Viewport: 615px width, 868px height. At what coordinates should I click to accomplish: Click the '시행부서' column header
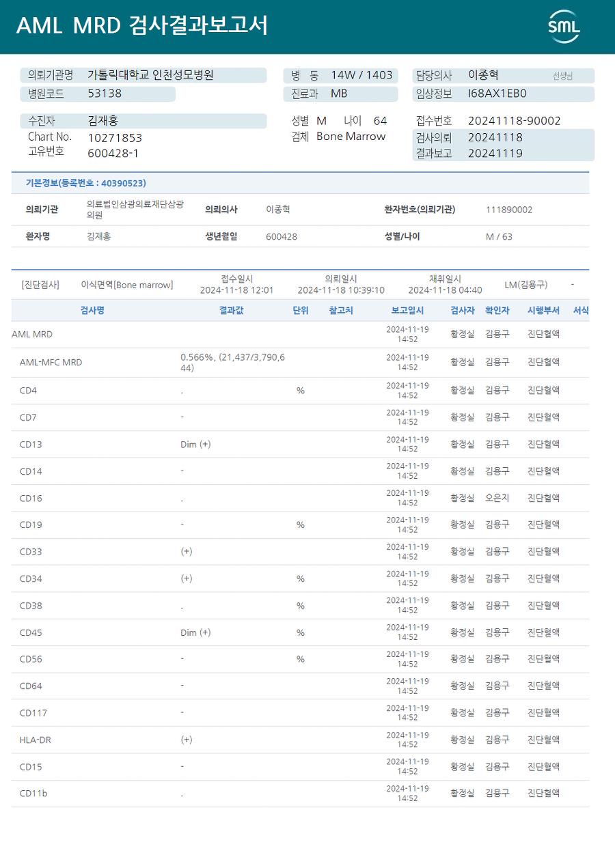click(x=543, y=310)
